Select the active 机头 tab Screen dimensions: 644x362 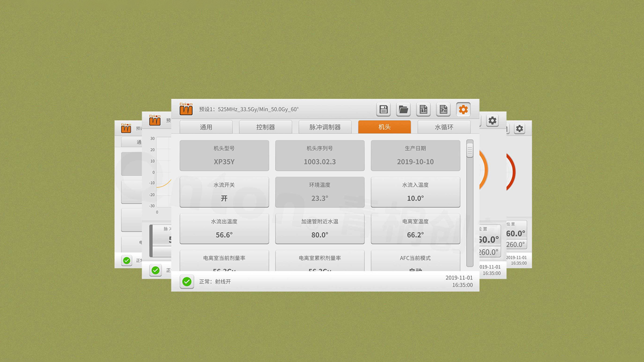[385, 127]
